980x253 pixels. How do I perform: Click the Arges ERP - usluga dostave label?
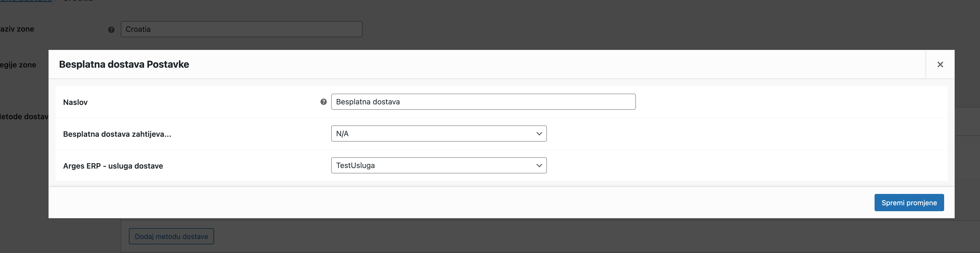(113, 166)
